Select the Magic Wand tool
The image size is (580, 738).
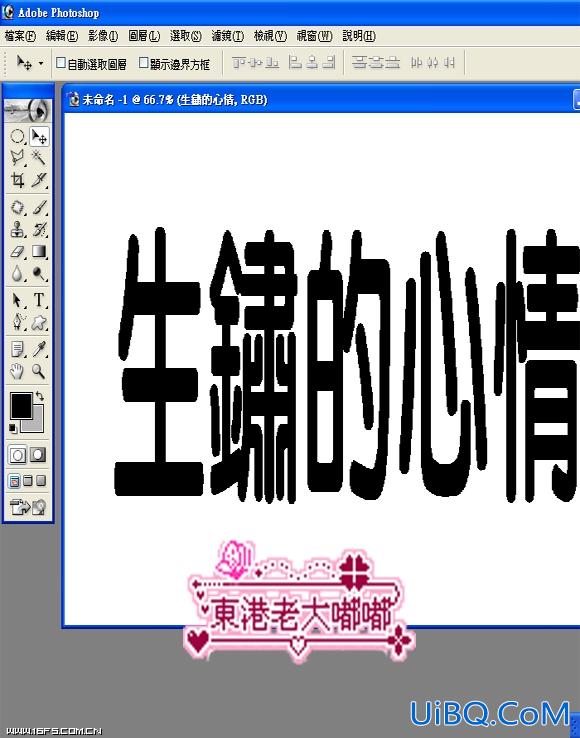(39, 158)
